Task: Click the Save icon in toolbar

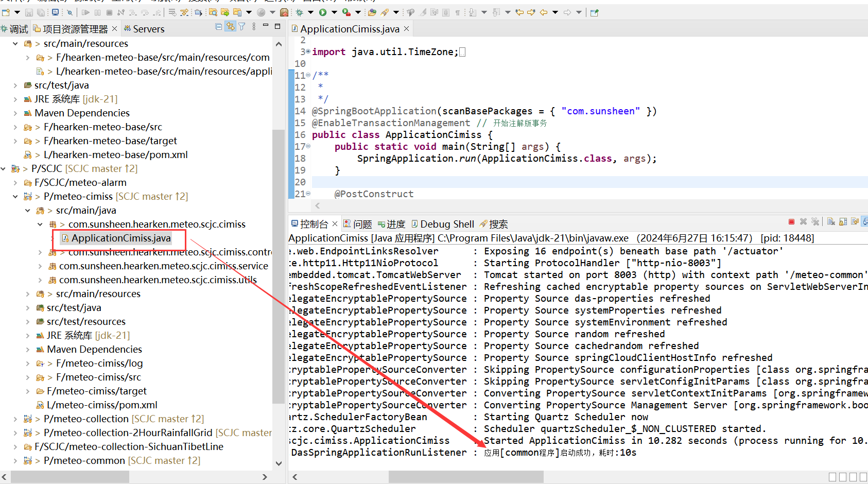Action: coord(29,12)
